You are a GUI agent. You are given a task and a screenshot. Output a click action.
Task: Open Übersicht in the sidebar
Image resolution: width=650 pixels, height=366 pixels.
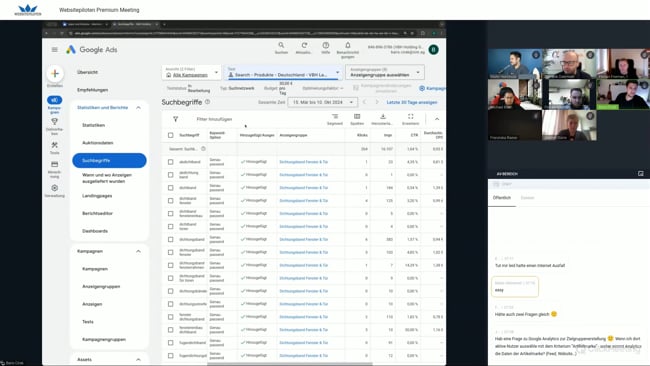(87, 72)
